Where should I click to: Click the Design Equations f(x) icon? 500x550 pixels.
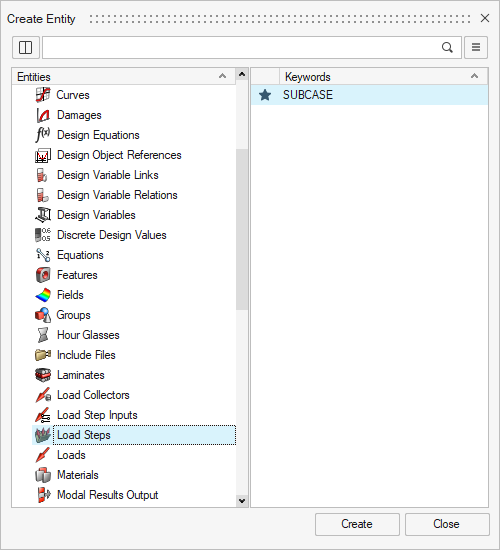point(43,135)
